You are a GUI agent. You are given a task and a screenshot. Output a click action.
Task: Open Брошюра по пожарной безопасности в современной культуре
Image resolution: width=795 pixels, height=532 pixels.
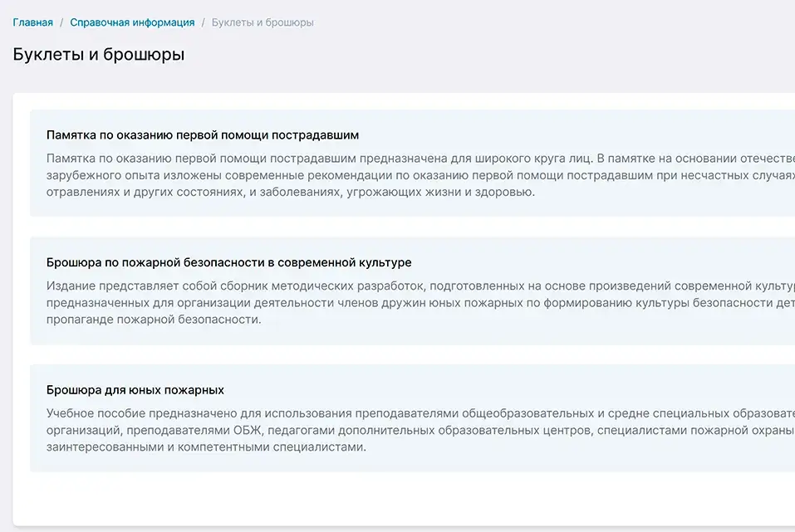(x=229, y=262)
